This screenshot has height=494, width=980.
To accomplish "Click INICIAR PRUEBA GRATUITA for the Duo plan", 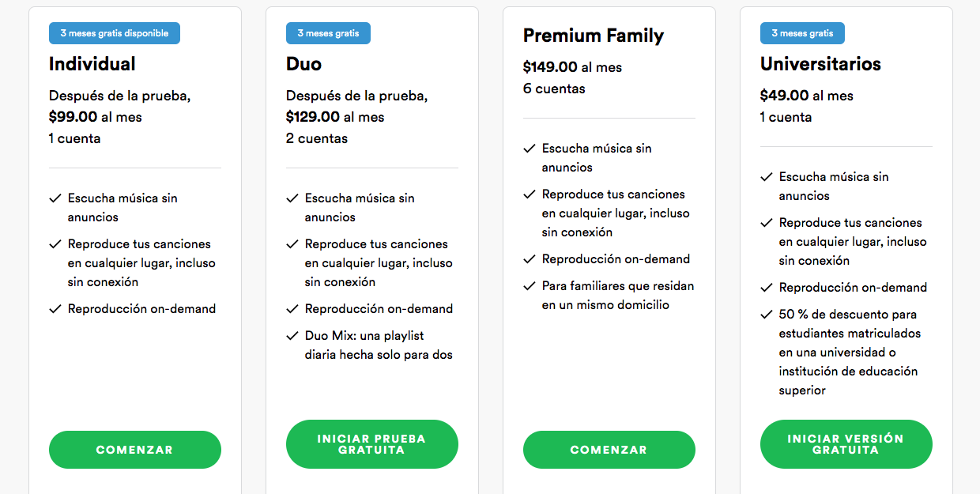I will 371,443.
